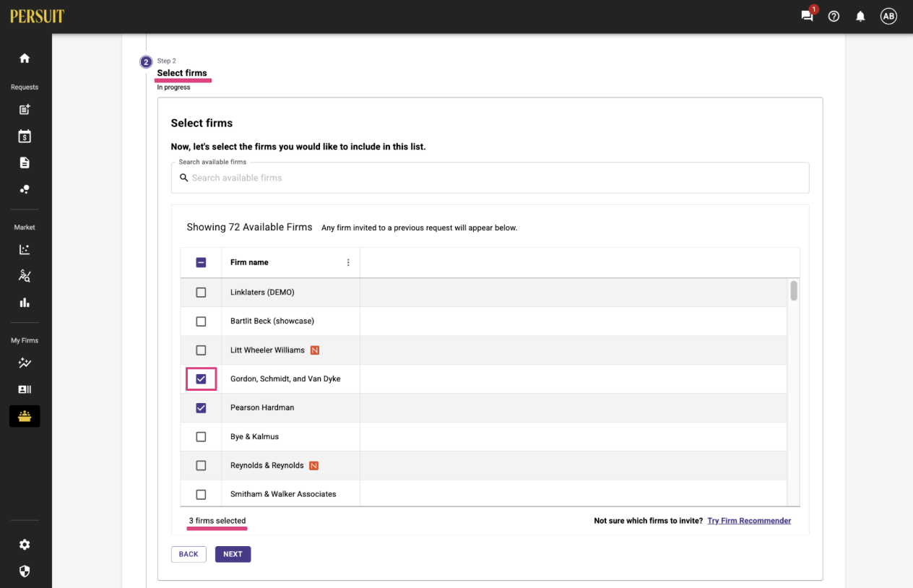Check Smitham & Walker Associates checkbox
The height and width of the screenshot is (588, 913).
(x=201, y=495)
